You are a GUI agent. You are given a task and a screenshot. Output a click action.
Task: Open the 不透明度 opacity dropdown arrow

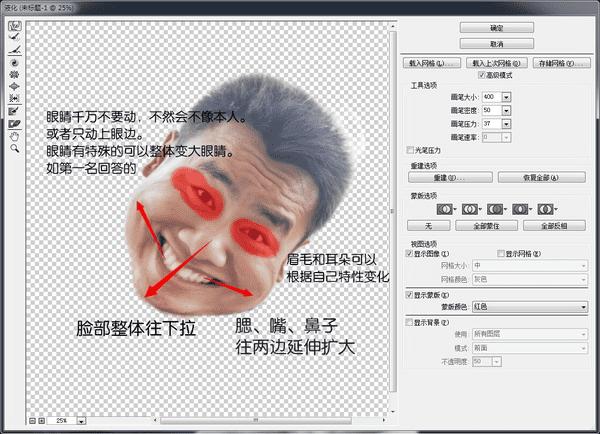[x=497, y=362]
